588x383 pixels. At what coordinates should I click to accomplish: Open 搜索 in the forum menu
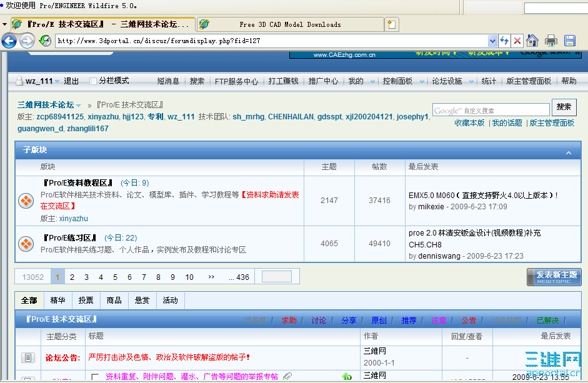point(197,81)
